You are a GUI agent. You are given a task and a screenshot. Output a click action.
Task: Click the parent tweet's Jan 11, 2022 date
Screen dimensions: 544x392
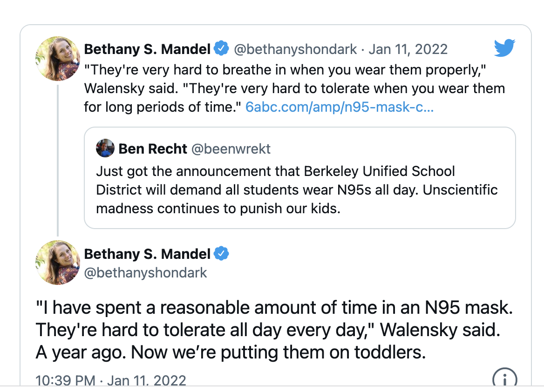pos(408,49)
